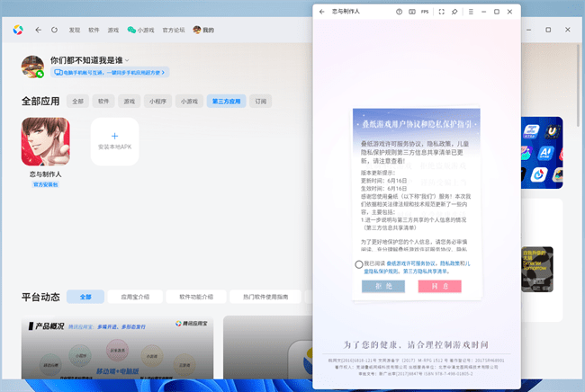Filter all apps by 小程序
Screen dimensions: 585x392
157,101
